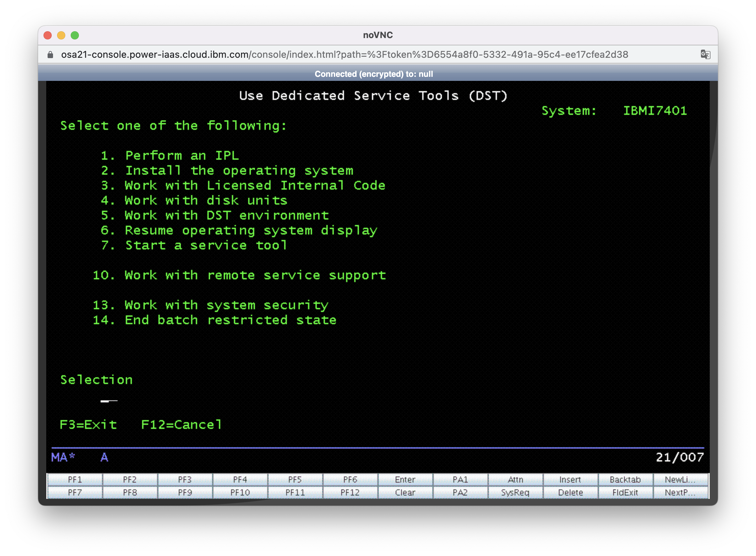This screenshot has width=756, height=556.
Task: Click the Backtab button
Action: pyautogui.click(x=625, y=480)
